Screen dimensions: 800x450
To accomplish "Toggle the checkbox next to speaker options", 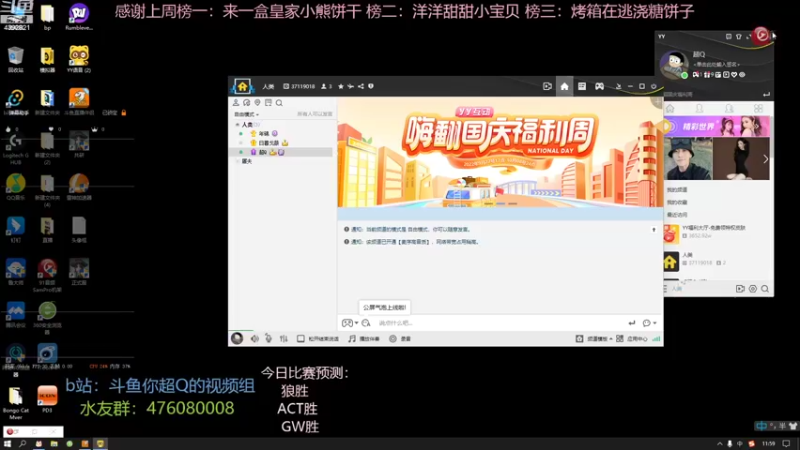I will (301, 339).
